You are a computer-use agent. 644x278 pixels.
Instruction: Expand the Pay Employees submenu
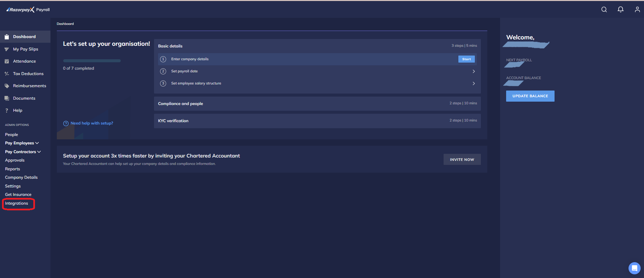[x=22, y=143]
